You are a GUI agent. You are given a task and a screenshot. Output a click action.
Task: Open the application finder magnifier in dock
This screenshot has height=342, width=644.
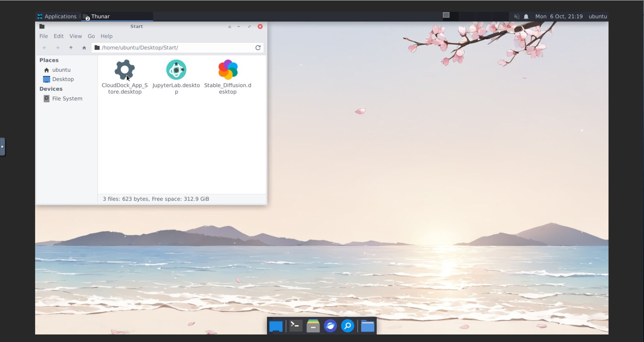(x=347, y=326)
